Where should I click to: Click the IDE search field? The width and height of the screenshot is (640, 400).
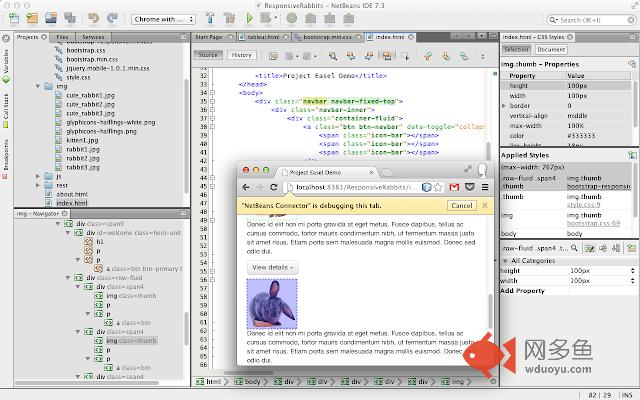coord(591,20)
